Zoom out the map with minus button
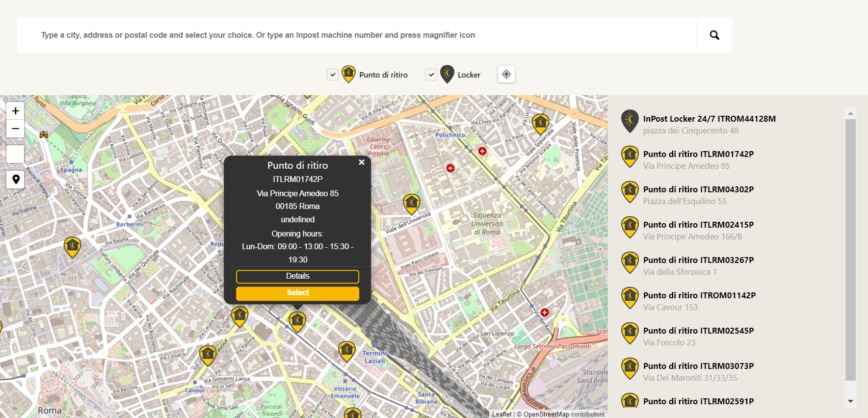 (x=15, y=129)
